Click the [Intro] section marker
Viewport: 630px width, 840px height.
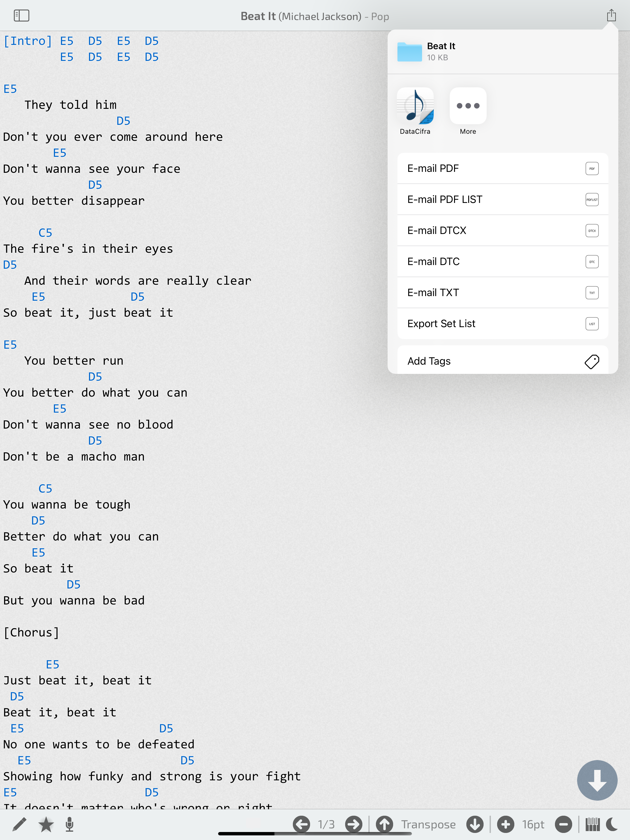(x=28, y=41)
